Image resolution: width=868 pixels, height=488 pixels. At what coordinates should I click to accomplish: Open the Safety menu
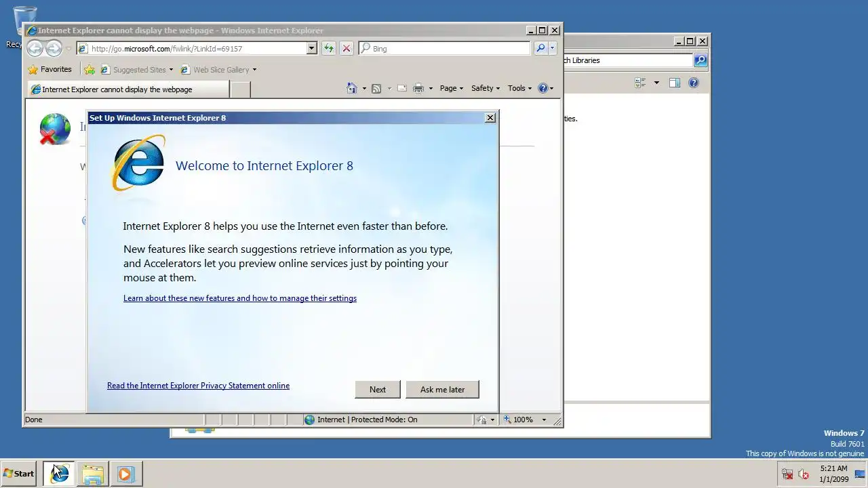point(486,88)
